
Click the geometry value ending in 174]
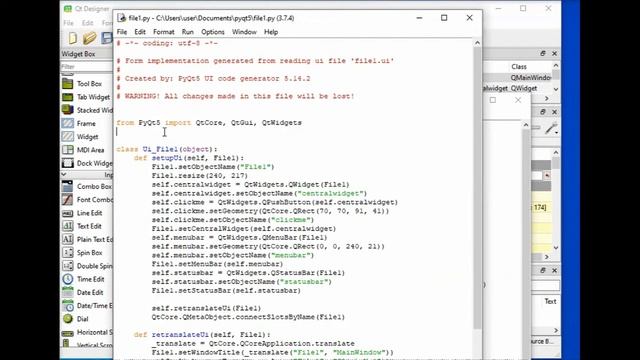tap(540, 207)
